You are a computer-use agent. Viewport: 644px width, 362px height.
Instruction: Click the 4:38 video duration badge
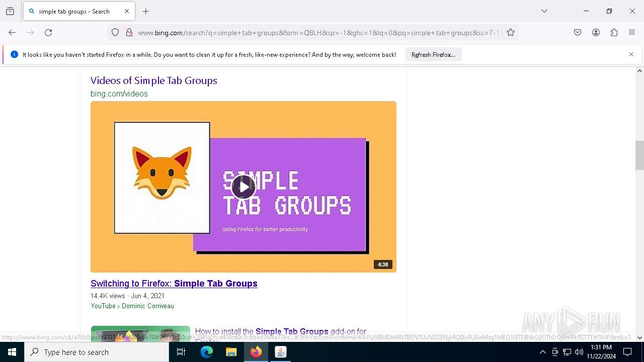point(383,264)
